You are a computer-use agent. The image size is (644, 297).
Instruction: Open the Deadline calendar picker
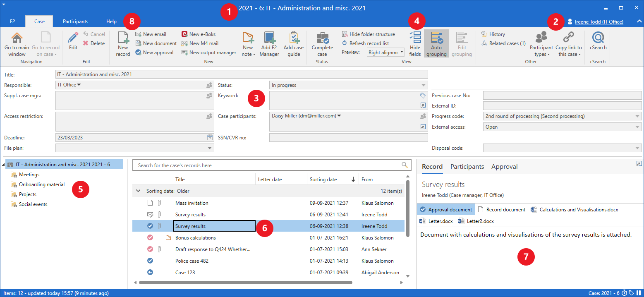click(210, 137)
